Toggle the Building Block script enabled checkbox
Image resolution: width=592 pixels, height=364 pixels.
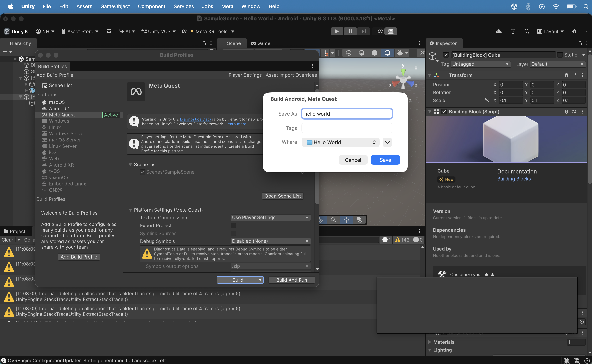tap(444, 112)
